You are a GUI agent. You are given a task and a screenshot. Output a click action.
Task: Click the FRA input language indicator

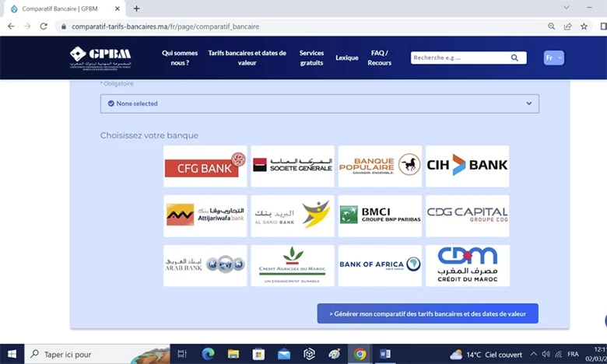[x=573, y=354]
